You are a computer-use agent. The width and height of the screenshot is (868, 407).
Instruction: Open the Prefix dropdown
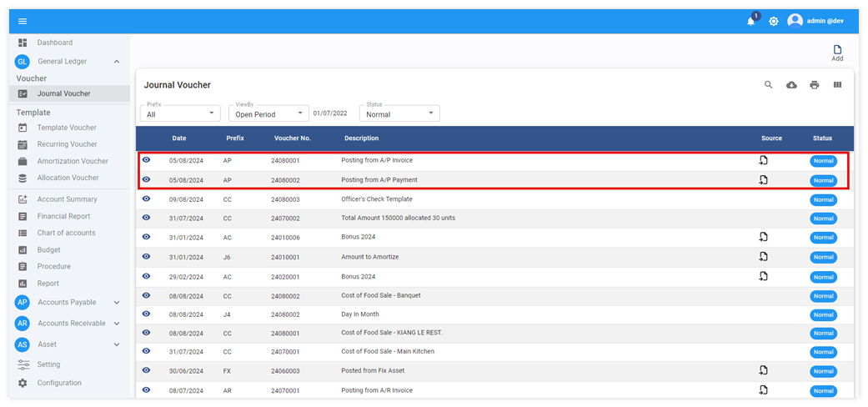(179, 113)
